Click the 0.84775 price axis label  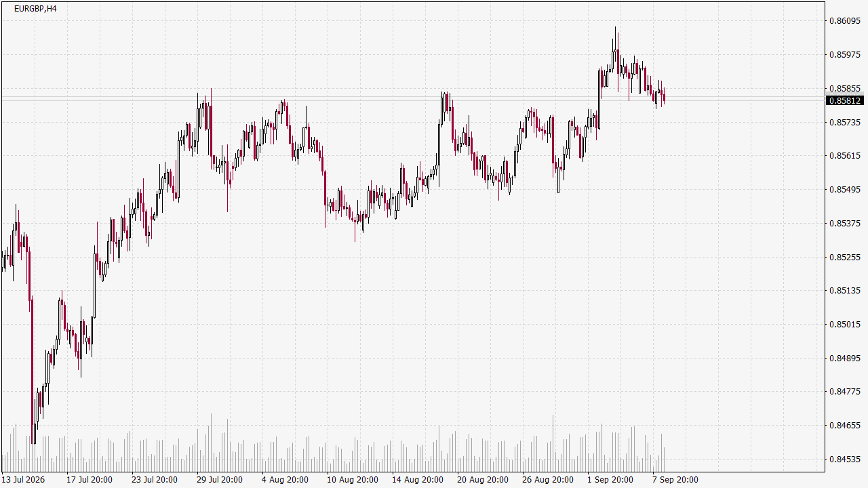(844, 392)
